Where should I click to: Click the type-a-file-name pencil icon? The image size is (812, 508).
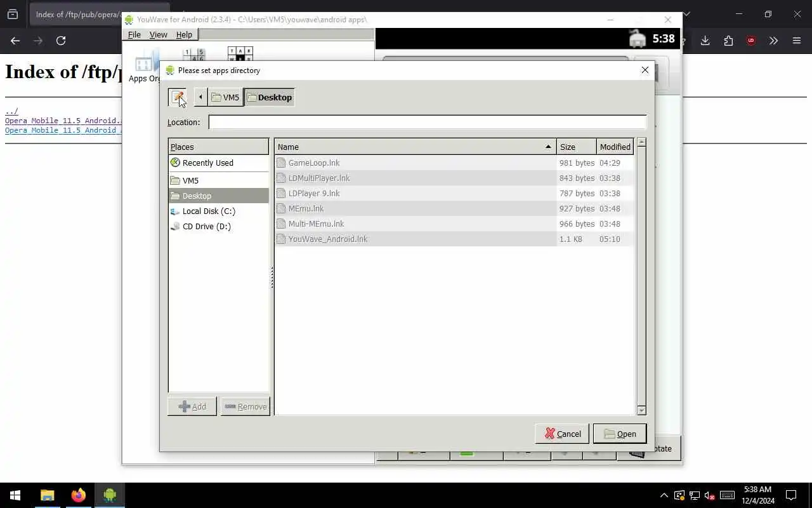pos(178,97)
